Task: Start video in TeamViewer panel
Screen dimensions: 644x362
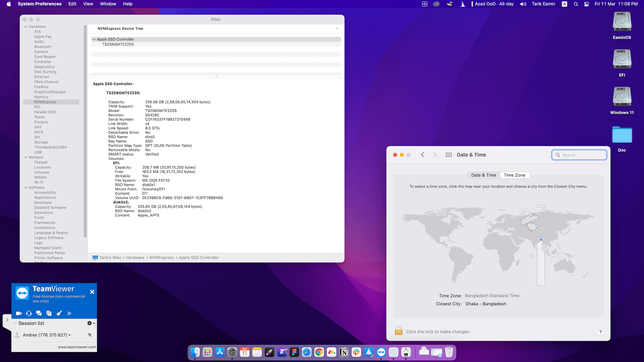Action: coord(19,313)
